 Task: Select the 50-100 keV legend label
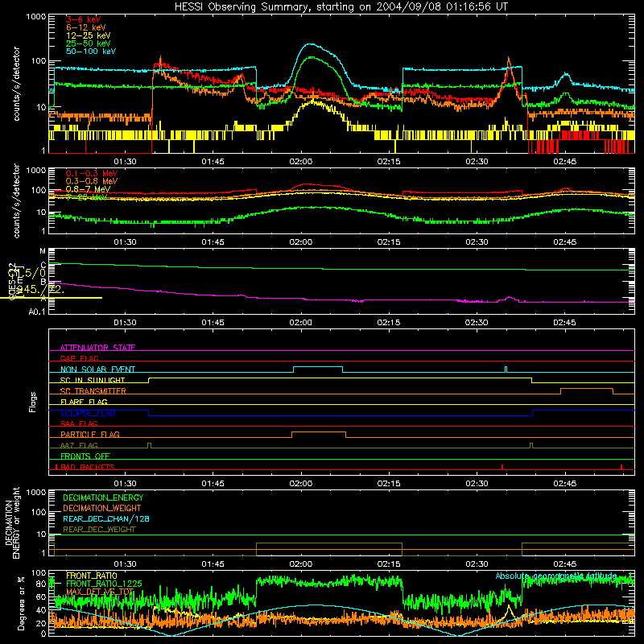tap(91, 52)
